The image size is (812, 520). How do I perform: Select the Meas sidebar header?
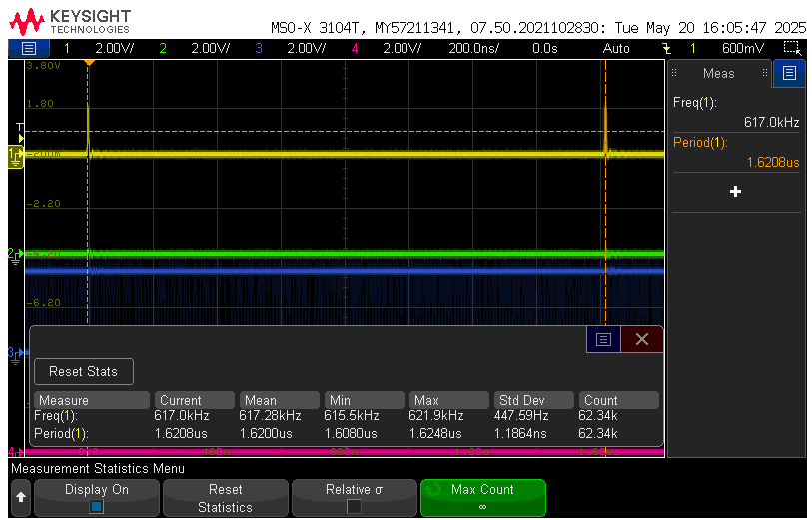[x=719, y=74]
